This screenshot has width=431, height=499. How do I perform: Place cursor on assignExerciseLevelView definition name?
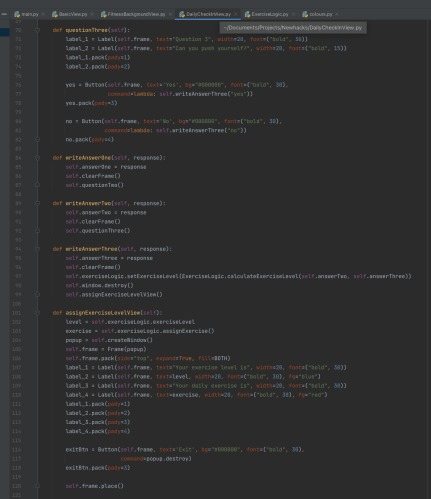[x=103, y=313]
